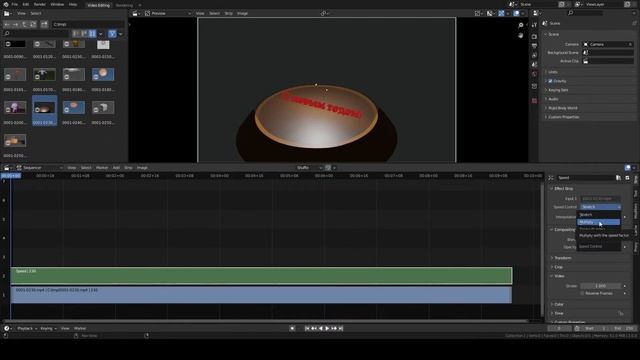Select the zoom magnifier tool in preview

click(x=520, y=25)
